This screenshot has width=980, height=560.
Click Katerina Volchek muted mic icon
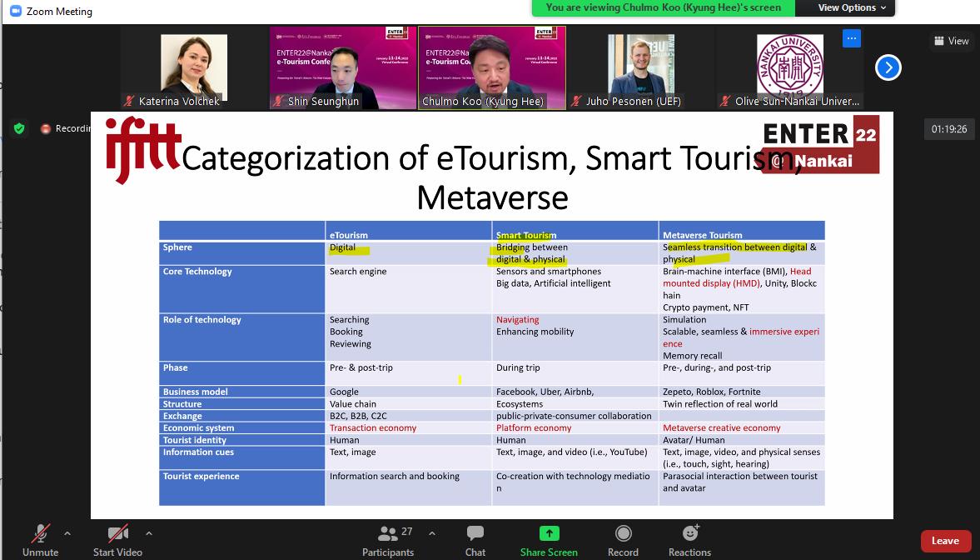(129, 101)
